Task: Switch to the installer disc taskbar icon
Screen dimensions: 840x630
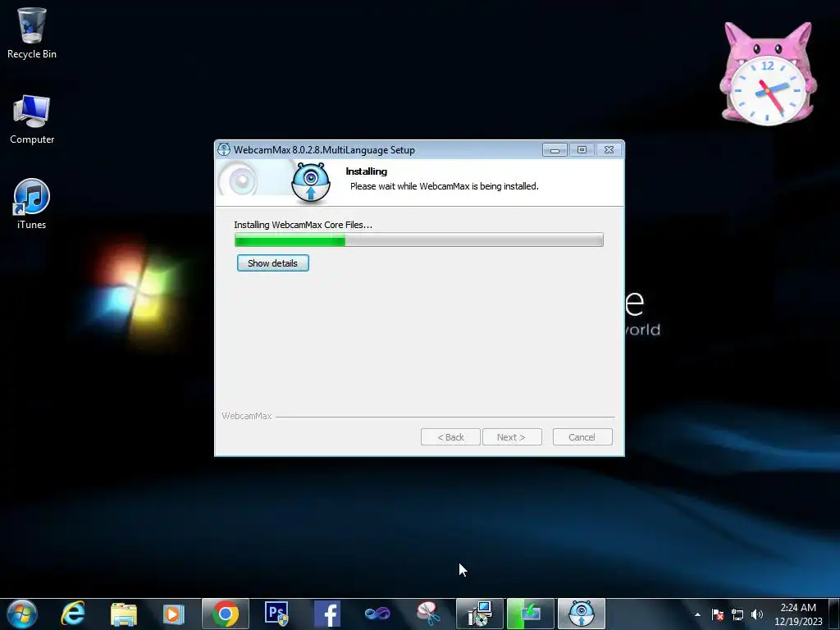Action: pos(479,614)
